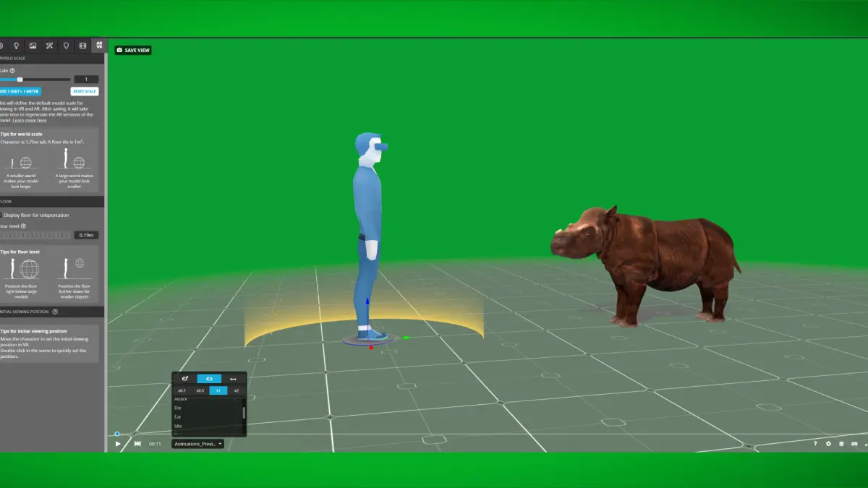Image resolution: width=868 pixels, height=488 pixels.
Task: Set animation speed to x2
Action: [237, 390]
